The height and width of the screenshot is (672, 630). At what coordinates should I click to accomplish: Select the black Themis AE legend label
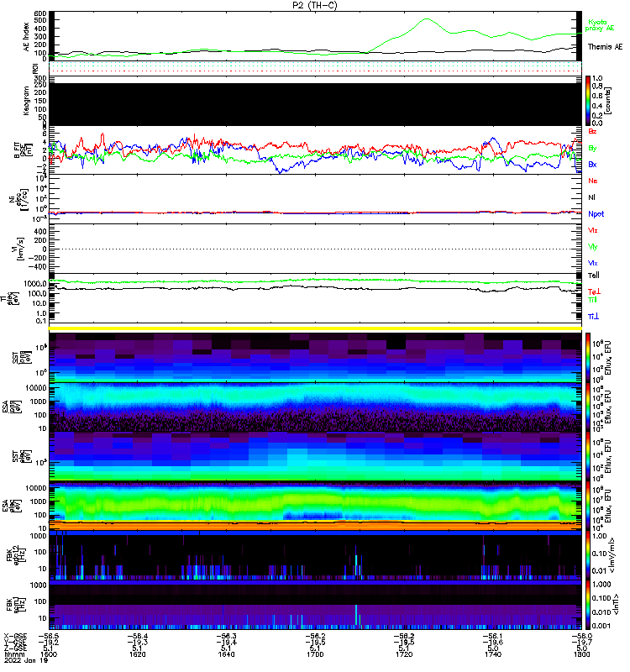pyautogui.click(x=605, y=47)
